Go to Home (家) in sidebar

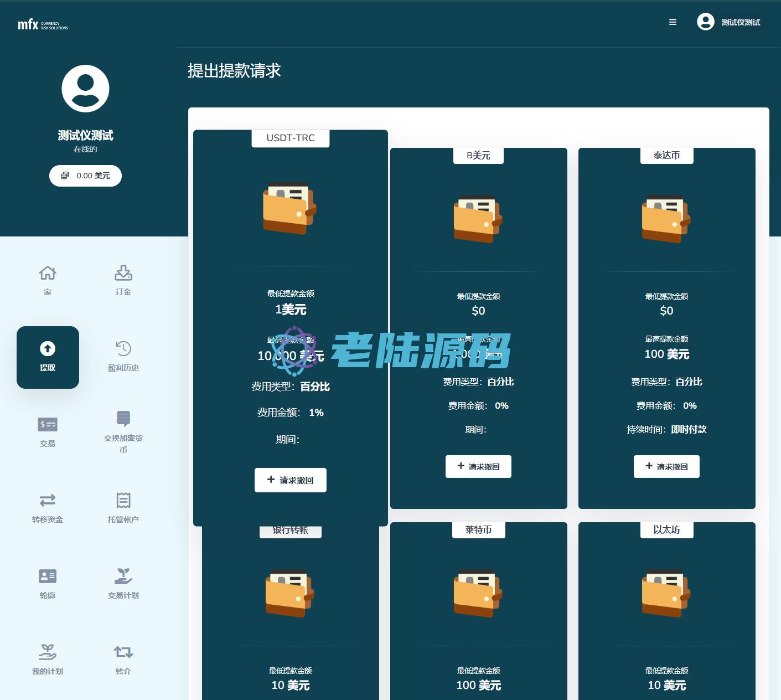[48, 280]
